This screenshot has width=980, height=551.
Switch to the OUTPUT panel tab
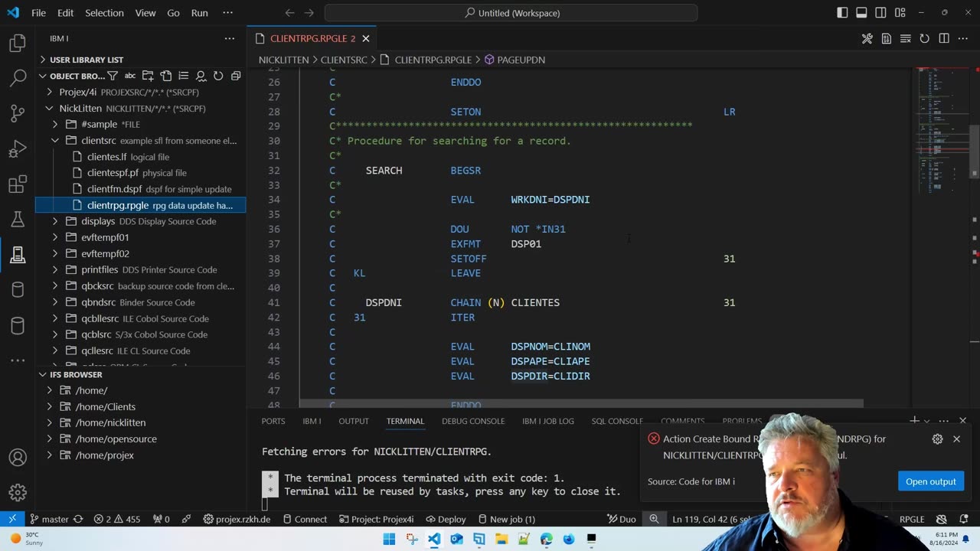pos(354,421)
